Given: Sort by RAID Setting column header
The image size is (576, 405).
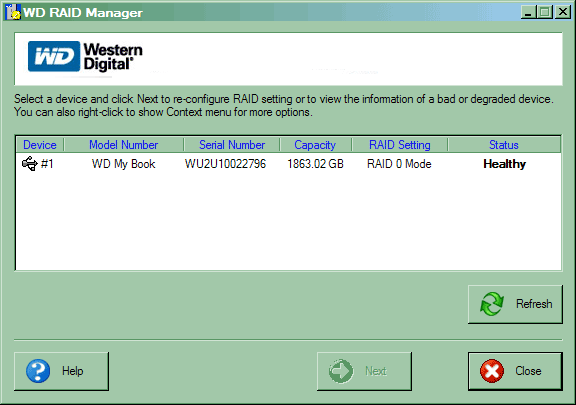Looking at the screenshot, I should [400, 145].
